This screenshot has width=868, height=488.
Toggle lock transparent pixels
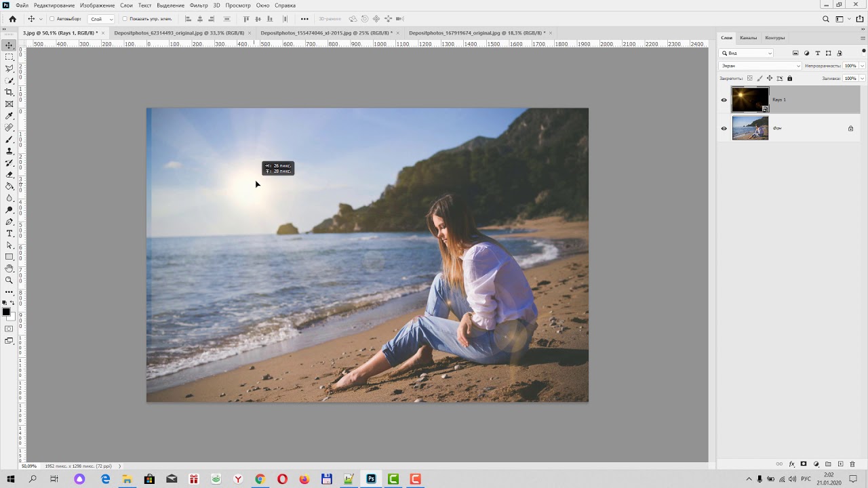tap(750, 78)
